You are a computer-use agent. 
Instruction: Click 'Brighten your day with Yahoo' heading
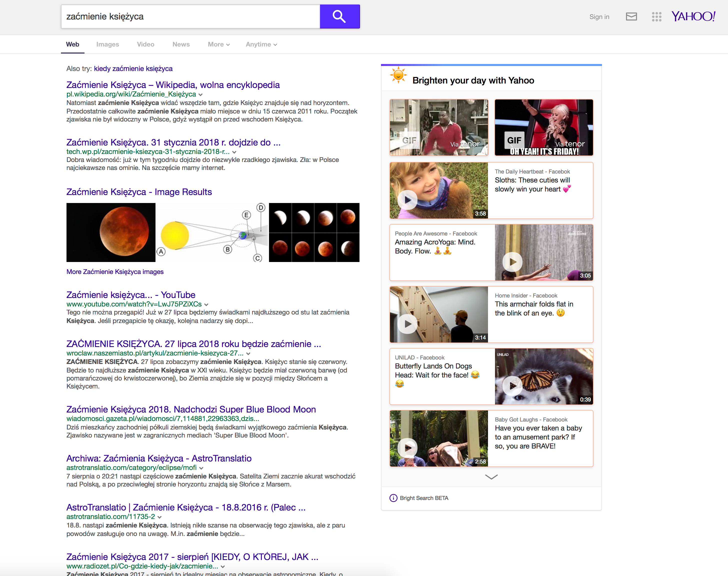click(x=473, y=80)
